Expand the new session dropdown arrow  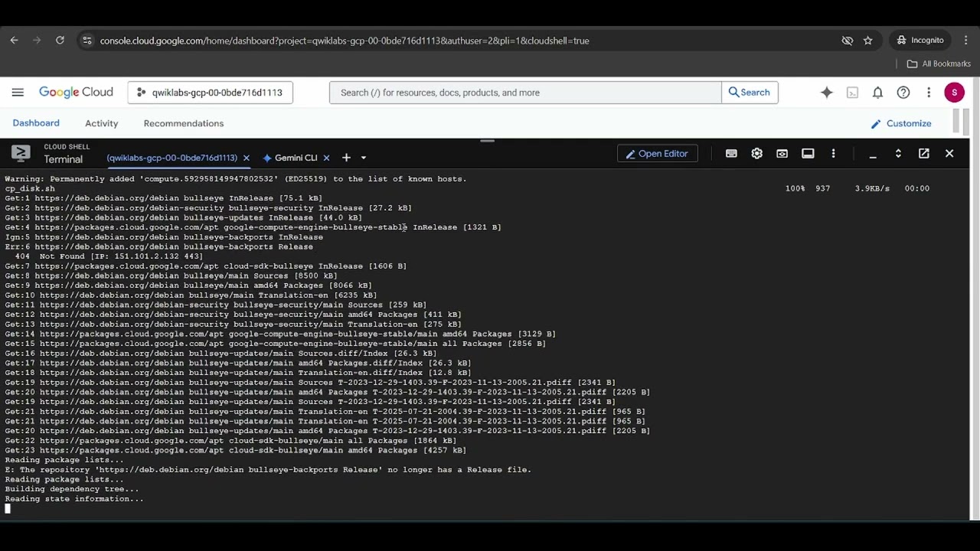coord(363,158)
